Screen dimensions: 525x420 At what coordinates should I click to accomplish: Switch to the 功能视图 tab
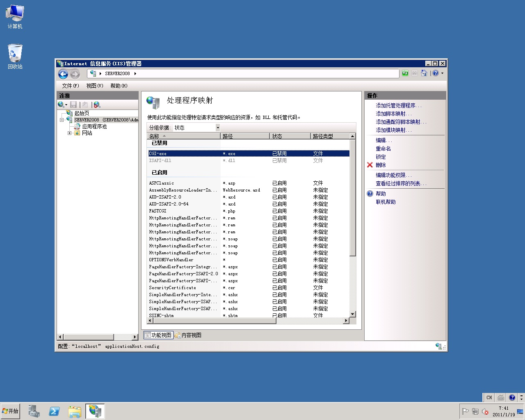click(x=158, y=335)
